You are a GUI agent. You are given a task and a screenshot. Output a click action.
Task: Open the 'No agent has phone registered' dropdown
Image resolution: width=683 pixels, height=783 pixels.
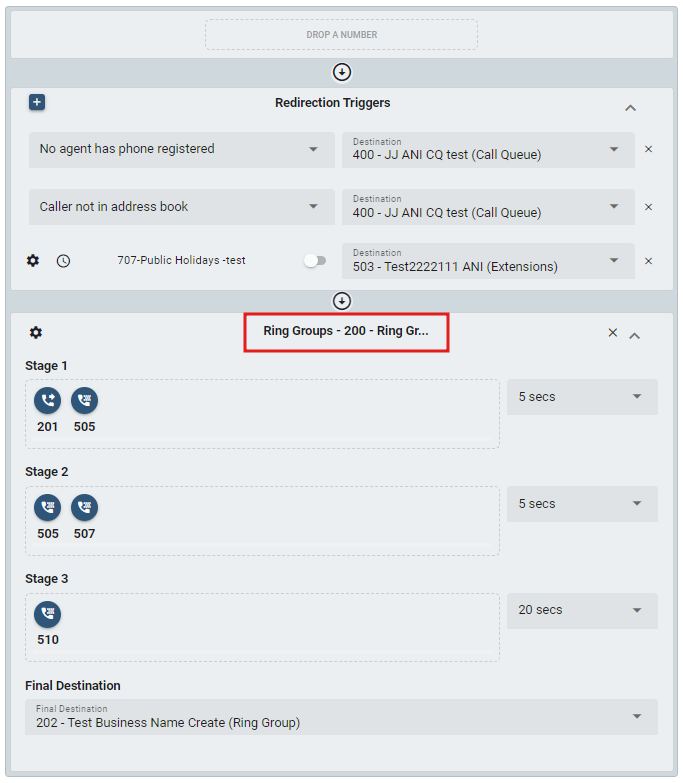click(x=181, y=149)
